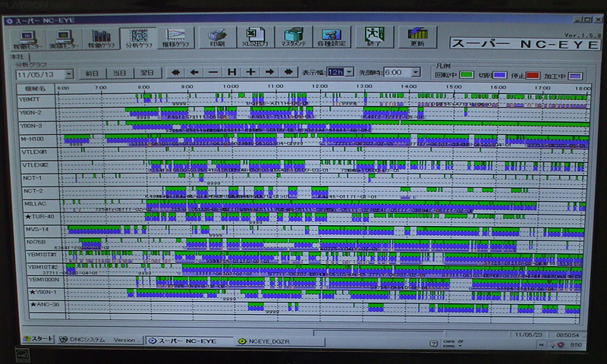The image size is (607, 364).
Task: Open the 表示幅 12h dropdown
Action: (x=349, y=72)
